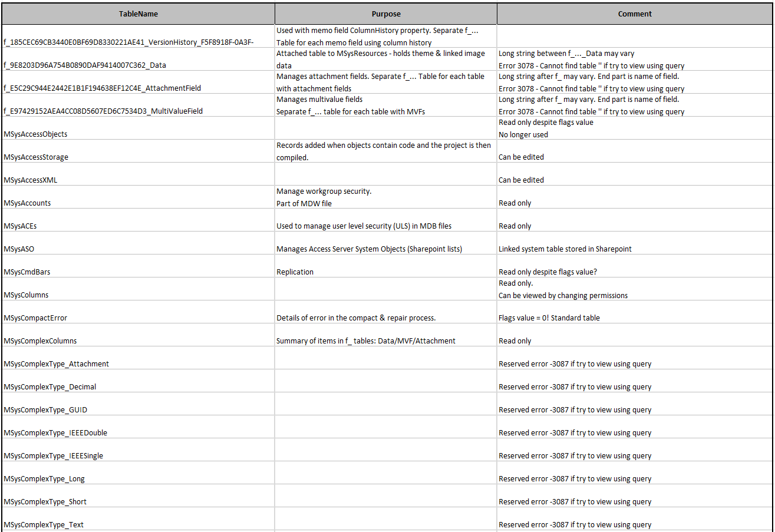Select the f_E5C29C94..._AttachmentField cell
The image size is (775, 532).
point(138,82)
